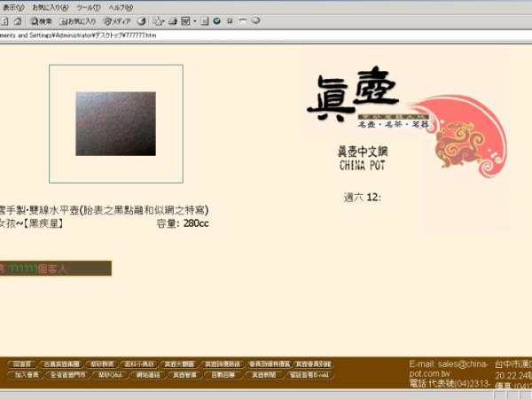
Task: Click the Messenger icon at toolbar end
Action: pyautogui.click(x=255, y=20)
